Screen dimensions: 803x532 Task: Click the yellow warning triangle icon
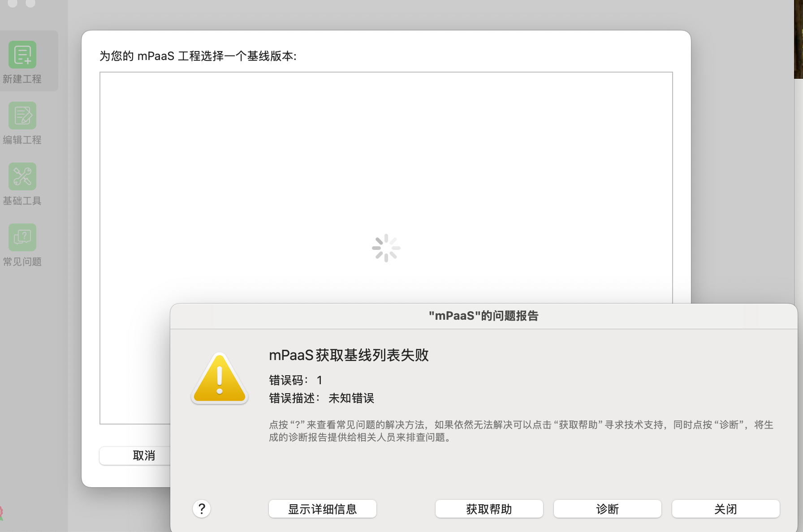220,378
